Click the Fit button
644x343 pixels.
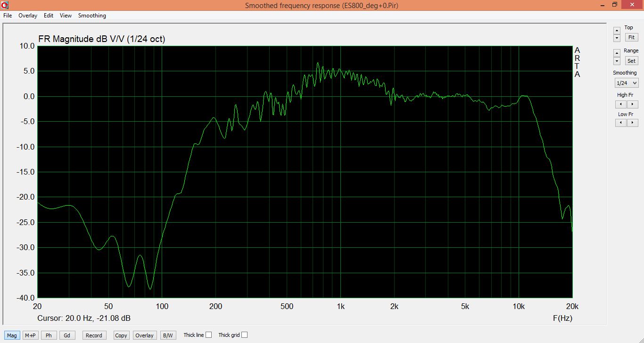point(631,37)
